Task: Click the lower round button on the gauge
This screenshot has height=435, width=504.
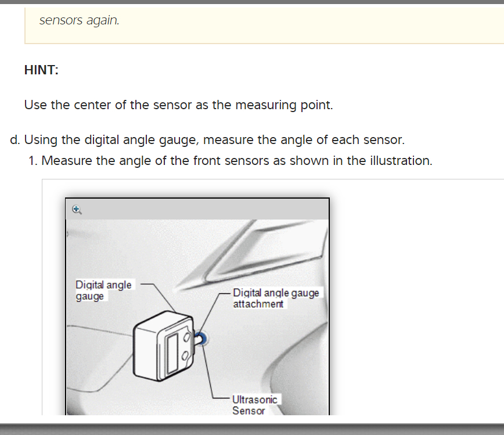Action: [186, 355]
